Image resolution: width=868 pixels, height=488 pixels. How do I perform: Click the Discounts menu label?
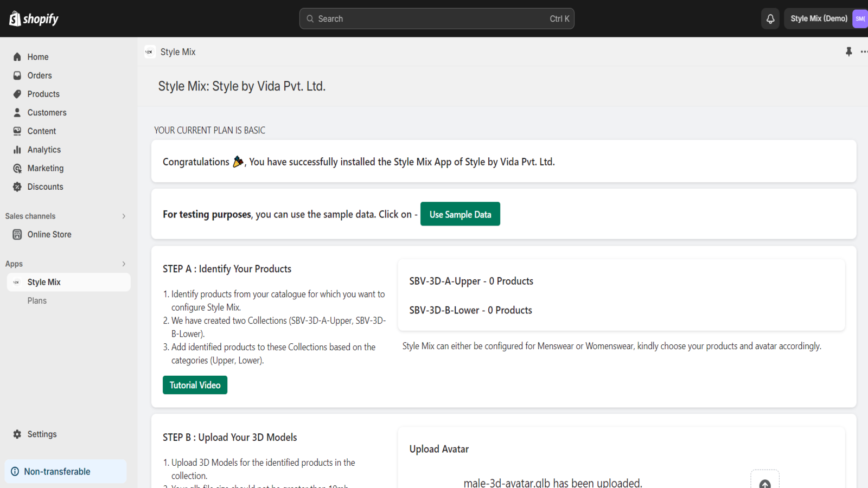[x=46, y=187]
